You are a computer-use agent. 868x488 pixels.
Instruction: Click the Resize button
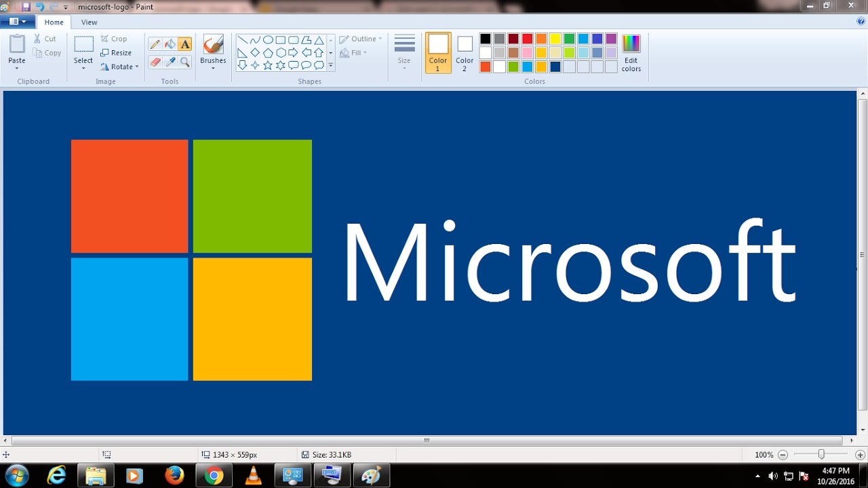(116, 53)
